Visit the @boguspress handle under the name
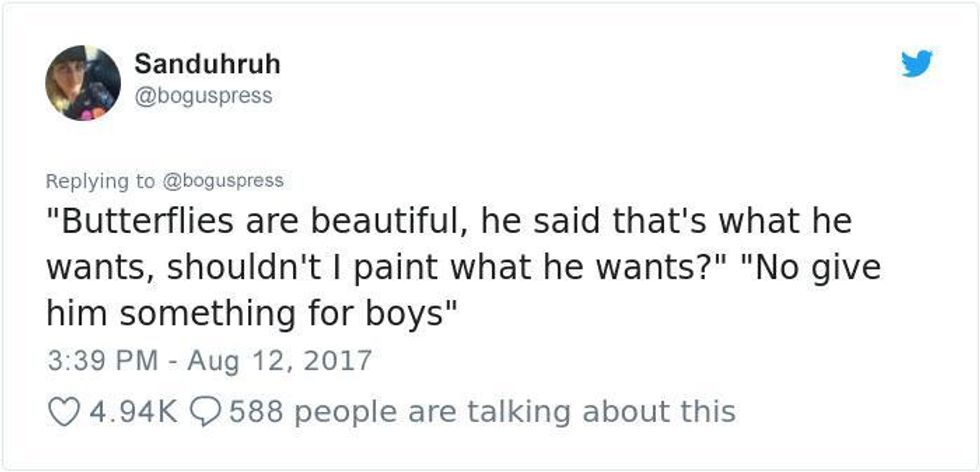This screenshot has height=472, width=980. (x=203, y=96)
